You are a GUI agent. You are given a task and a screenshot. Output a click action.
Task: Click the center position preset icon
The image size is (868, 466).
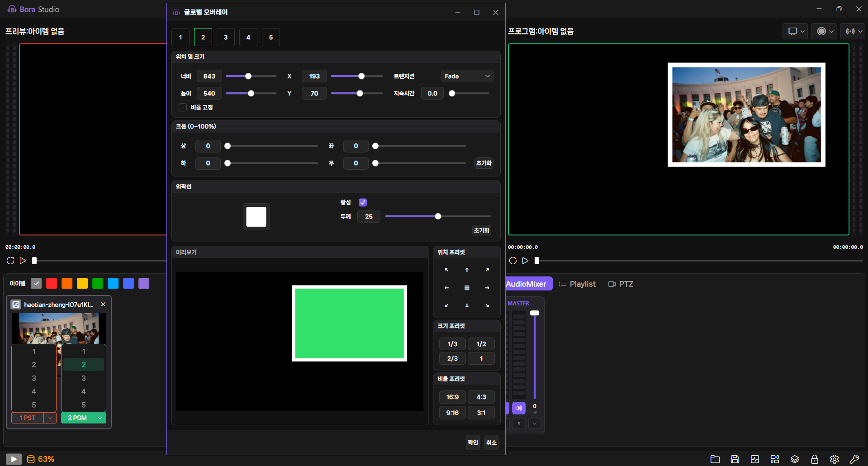[467, 288]
